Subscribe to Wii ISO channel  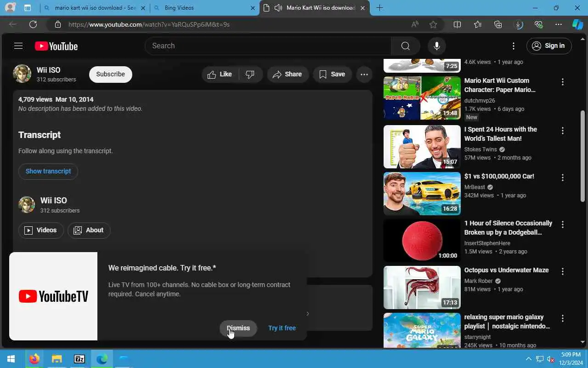110,74
